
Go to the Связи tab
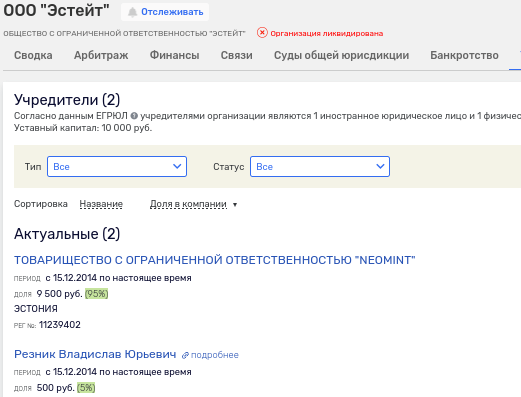(x=236, y=55)
